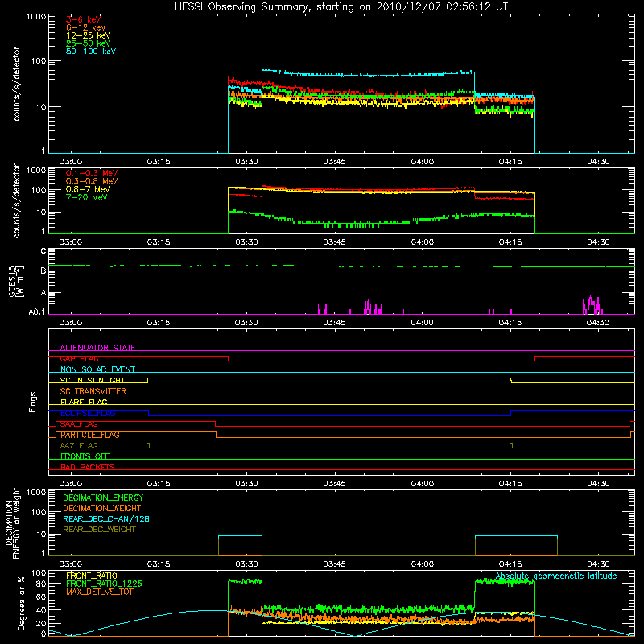
Task: Select the orange '6-12 keV' legend label
Action: 86,27
